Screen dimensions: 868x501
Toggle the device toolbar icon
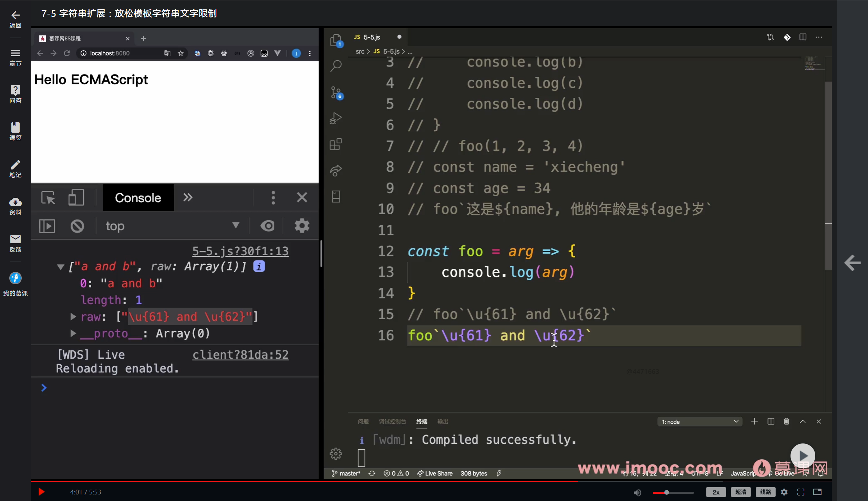(x=76, y=198)
